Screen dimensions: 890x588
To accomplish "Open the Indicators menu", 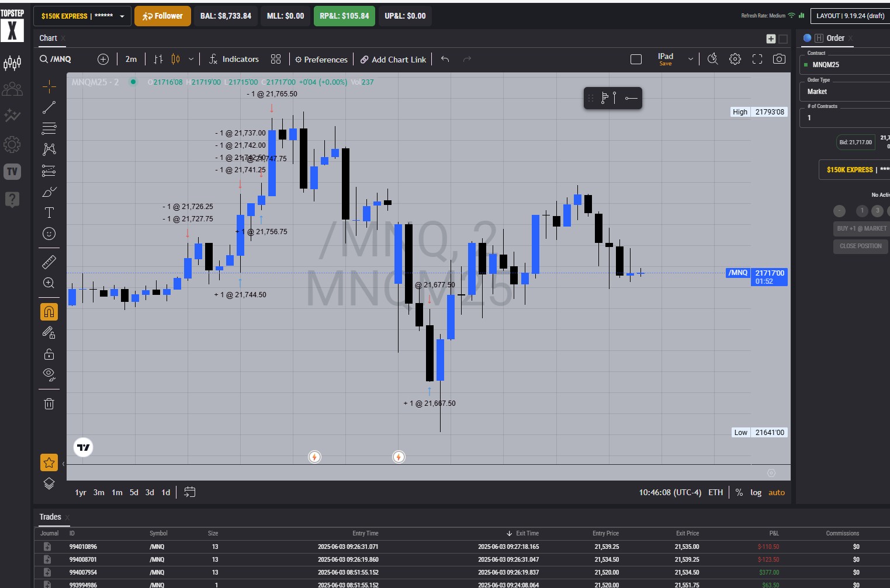I will [x=234, y=59].
